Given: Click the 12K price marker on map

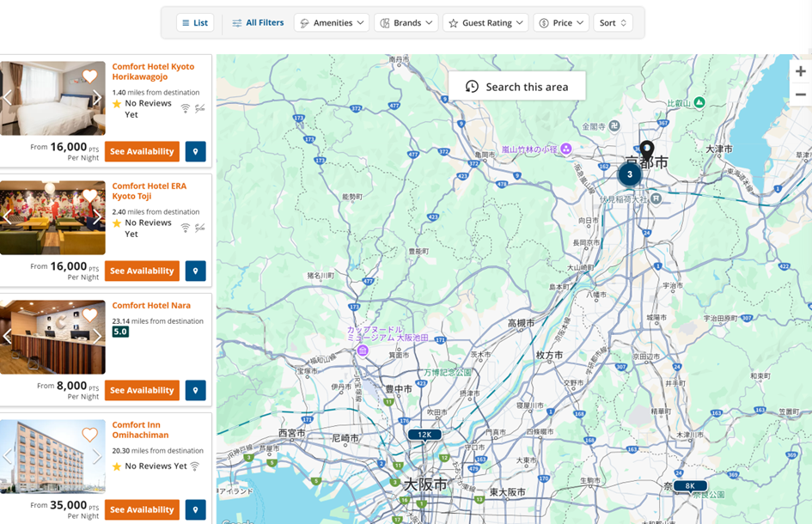Looking at the screenshot, I should [x=424, y=435].
